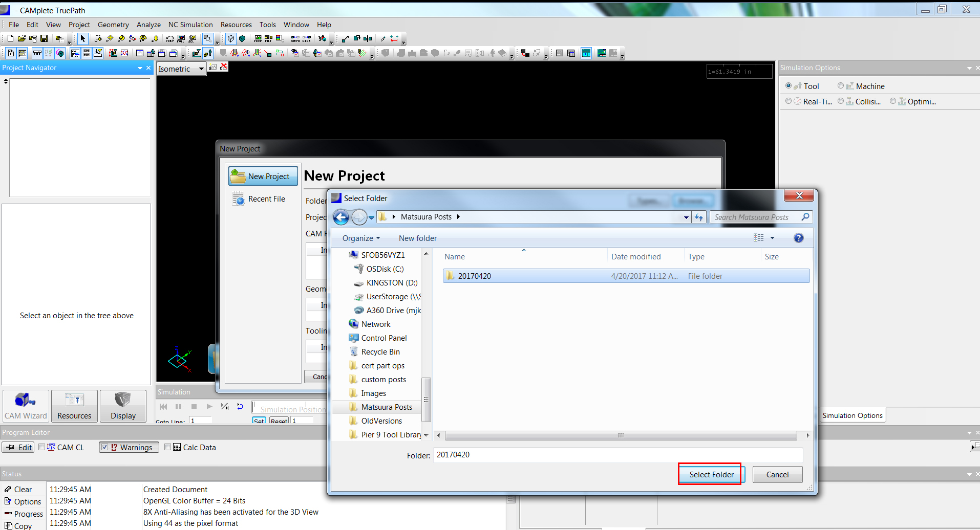The image size is (980, 530).
Task: Click the refresh button beside address bar
Action: click(699, 217)
